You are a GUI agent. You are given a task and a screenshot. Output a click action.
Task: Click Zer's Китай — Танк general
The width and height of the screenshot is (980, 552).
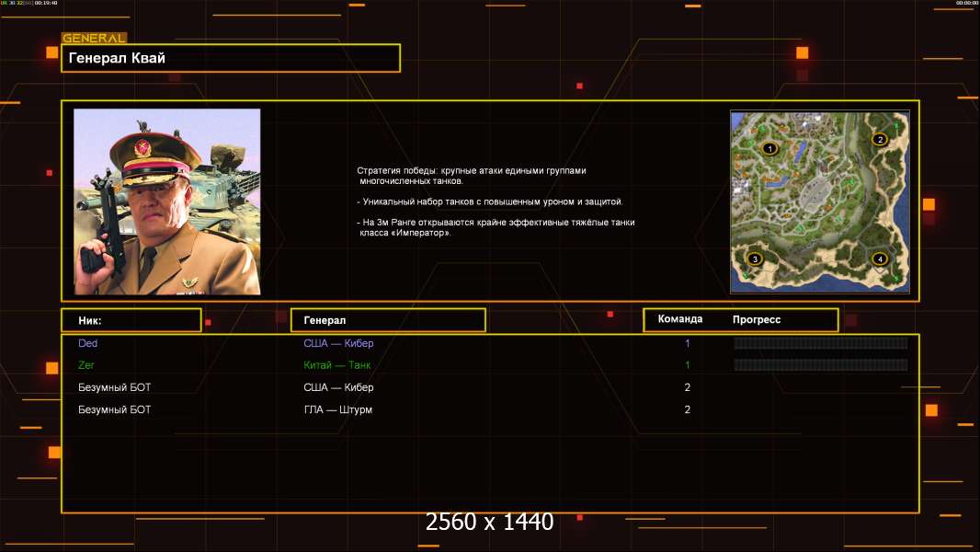click(x=336, y=365)
